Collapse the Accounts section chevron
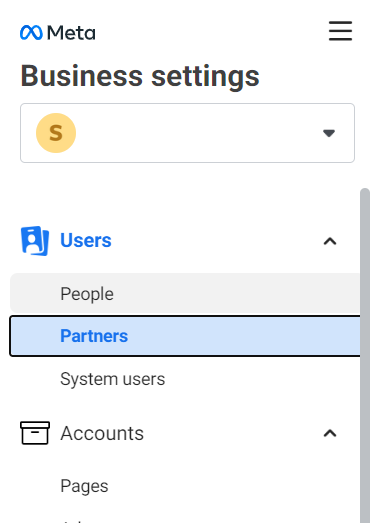This screenshot has width=373, height=523. [330, 433]
